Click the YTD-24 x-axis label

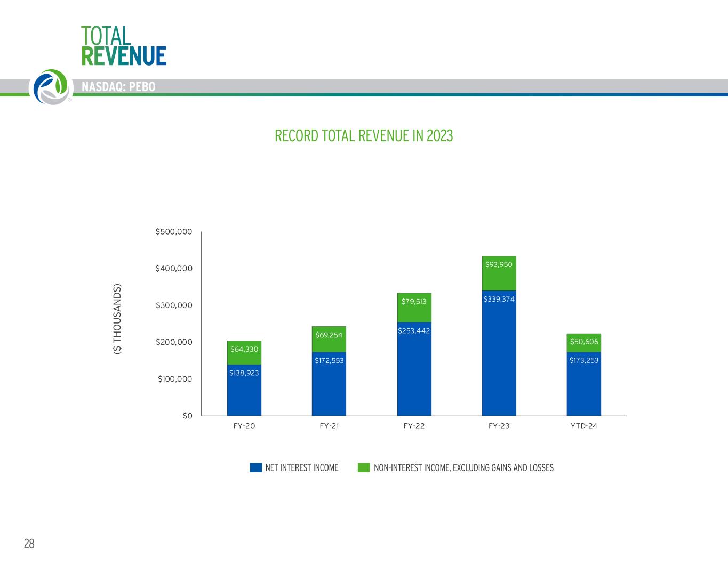click(583, 426)
